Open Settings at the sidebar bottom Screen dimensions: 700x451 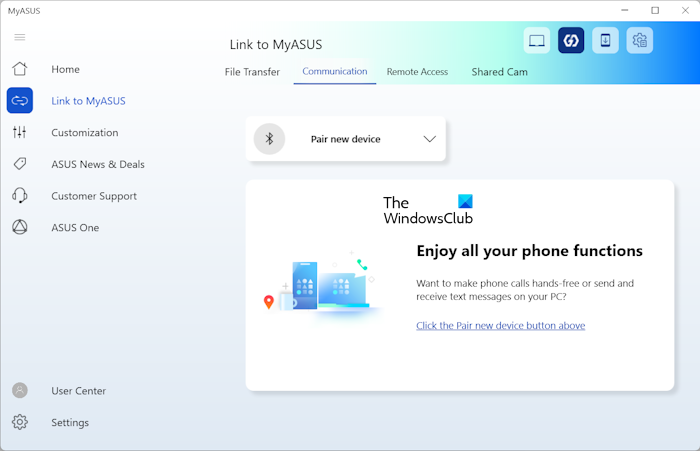click(x=70, y=423)
